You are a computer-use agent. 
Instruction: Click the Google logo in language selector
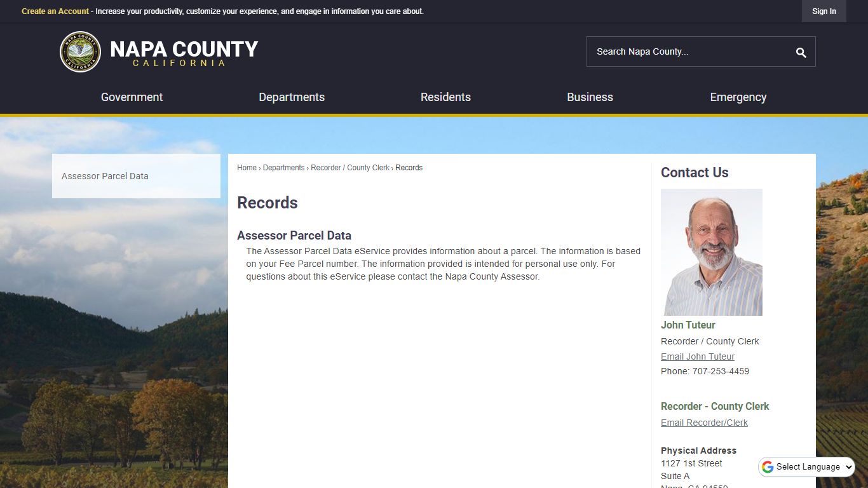pyautogui.click(x=768, y=467)
